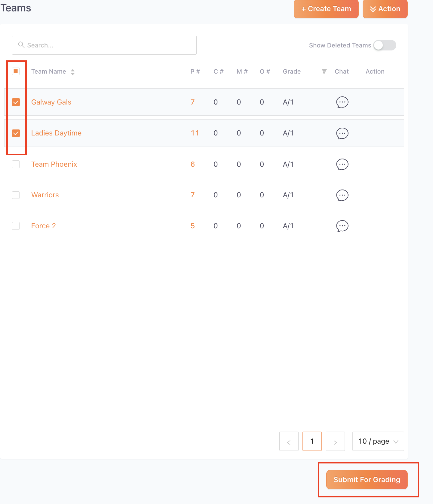Click the O # column header

265,71
